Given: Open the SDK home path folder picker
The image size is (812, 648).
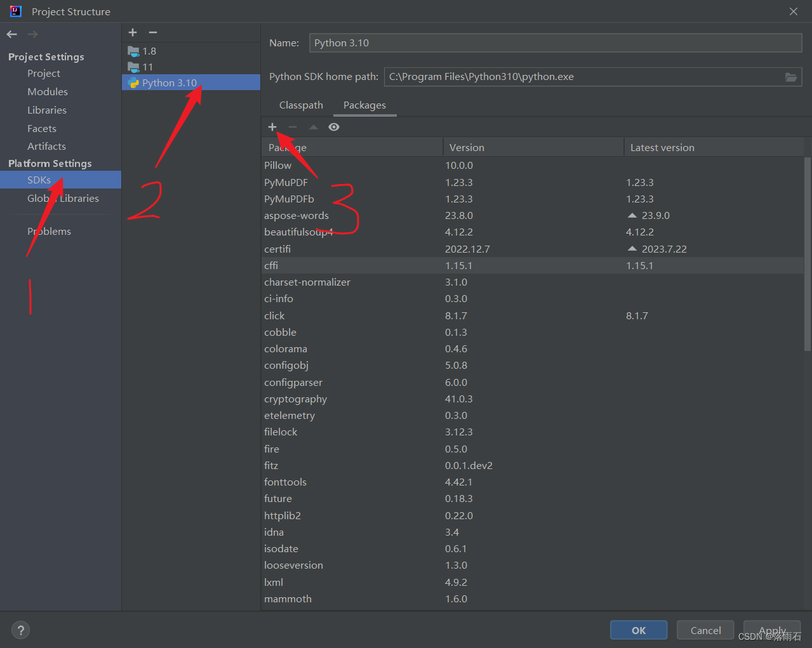Looking at the screenshot, I should [x=790, y=76].
